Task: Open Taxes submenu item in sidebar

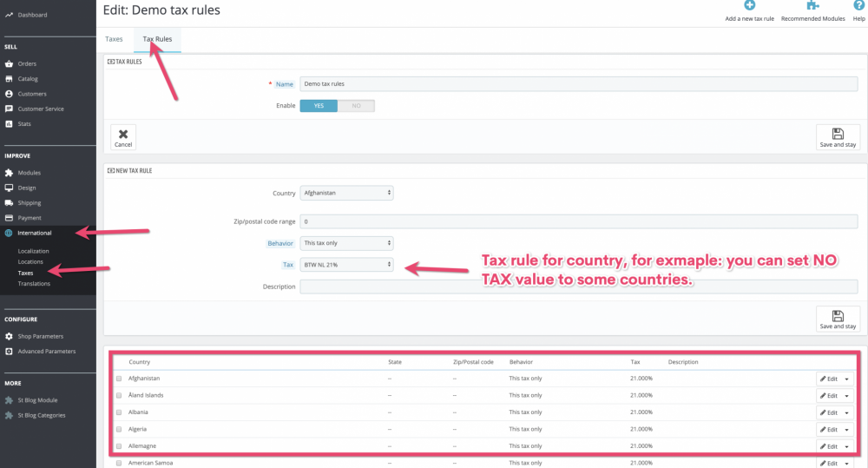Action: pos(25,273)
